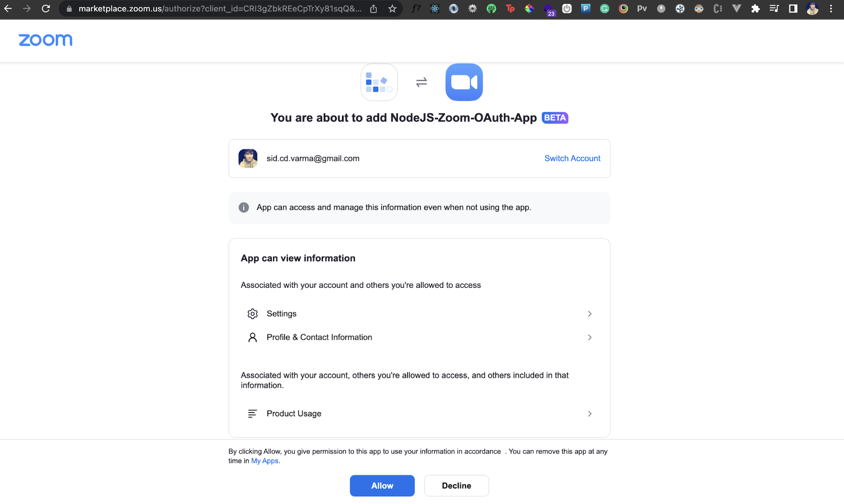This screenshot has width=844, height=504.
Task: Click the Allow button
Action: (x=382, y=485)
